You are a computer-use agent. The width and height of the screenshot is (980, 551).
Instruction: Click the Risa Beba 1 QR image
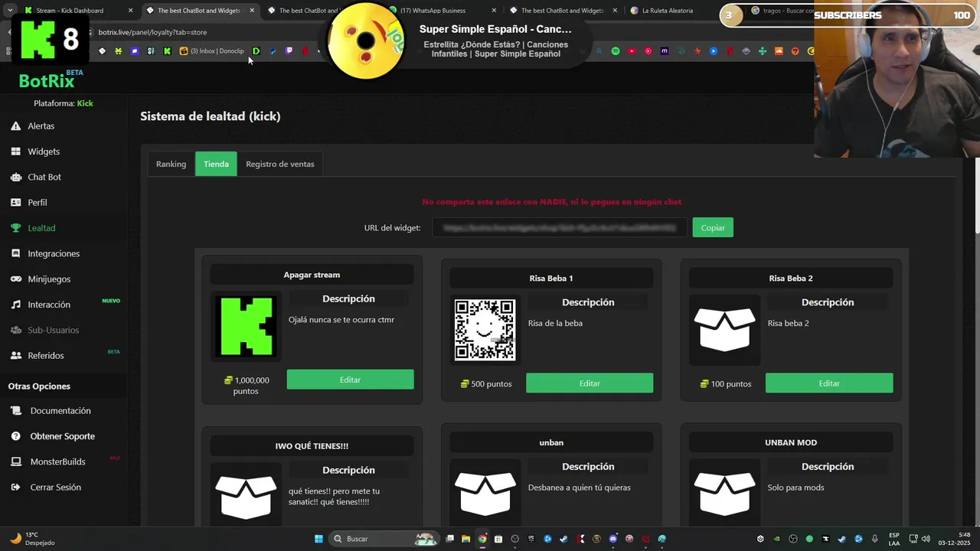point(485,330)
